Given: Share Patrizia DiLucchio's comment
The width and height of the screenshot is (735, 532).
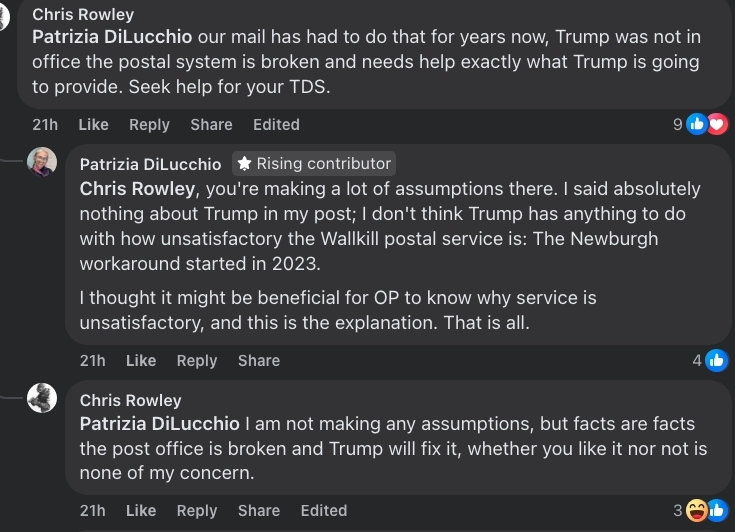Looking at the screenshot, I should 259,360.
